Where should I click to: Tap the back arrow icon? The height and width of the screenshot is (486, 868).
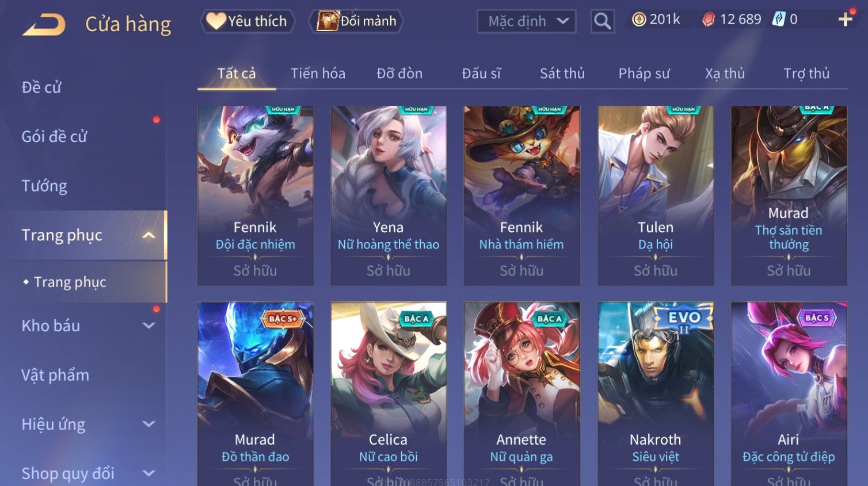pyautogui.click(x=44, y=25)
